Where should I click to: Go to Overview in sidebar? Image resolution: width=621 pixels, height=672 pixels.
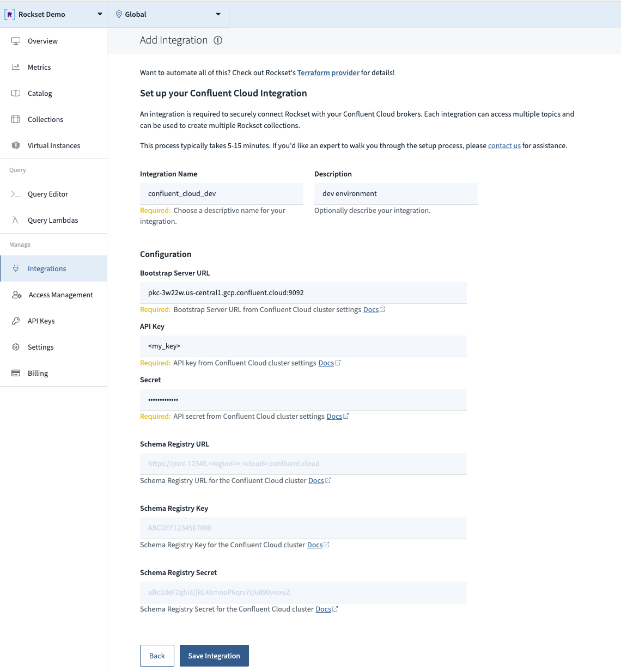tap(53, 41)
